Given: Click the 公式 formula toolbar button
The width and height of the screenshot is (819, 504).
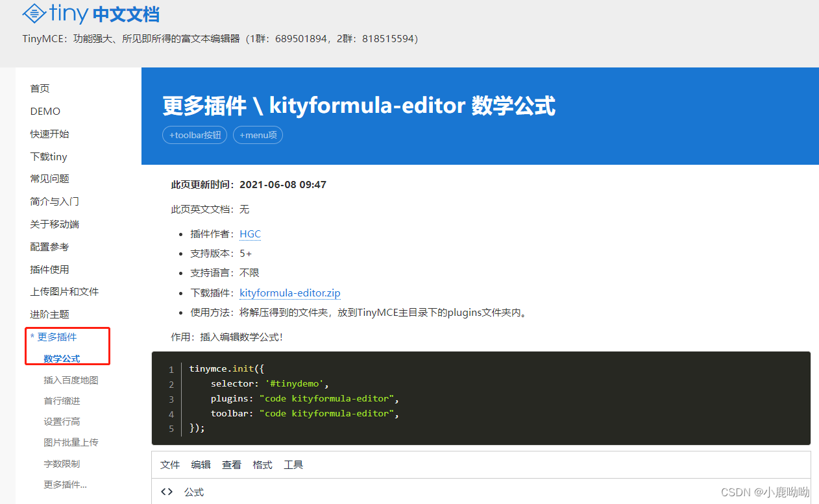Looking at the screenshot, I should [x=193, y=492].
